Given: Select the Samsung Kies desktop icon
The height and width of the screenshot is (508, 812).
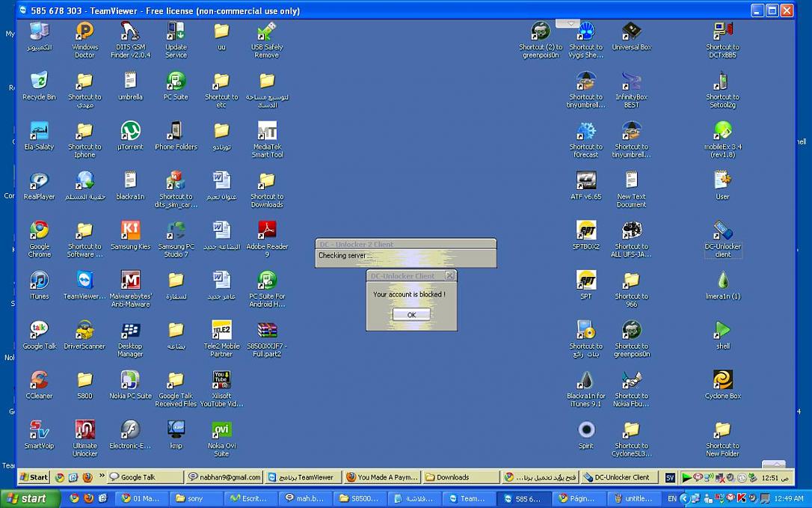Looking at the screenshot, I should [130, 231].
